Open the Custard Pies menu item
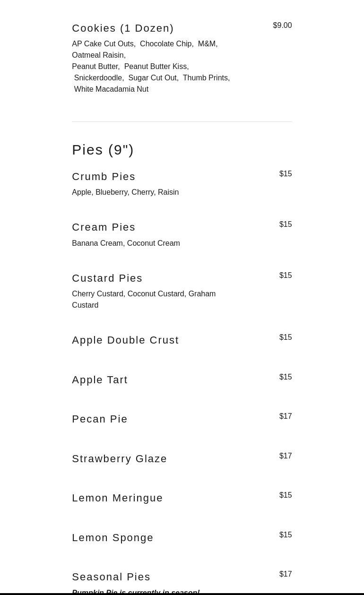This screenshot has width=364, height=595. [107, 278]
